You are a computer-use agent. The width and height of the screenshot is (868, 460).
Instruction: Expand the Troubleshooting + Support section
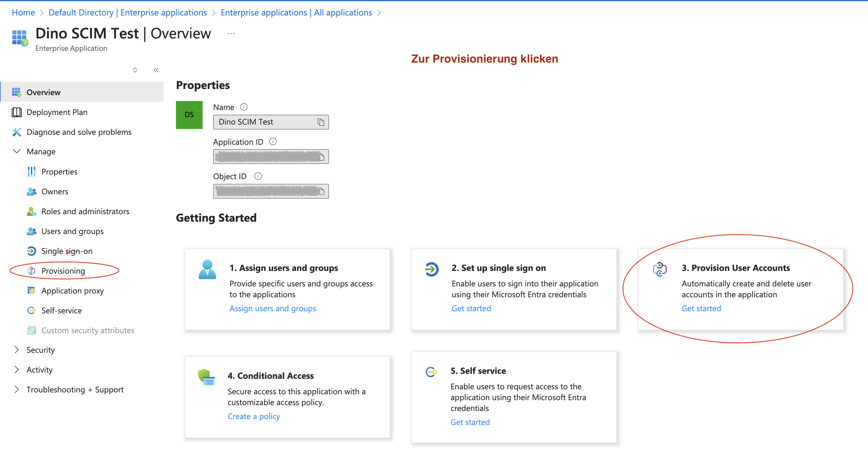(x=16, y=390)
